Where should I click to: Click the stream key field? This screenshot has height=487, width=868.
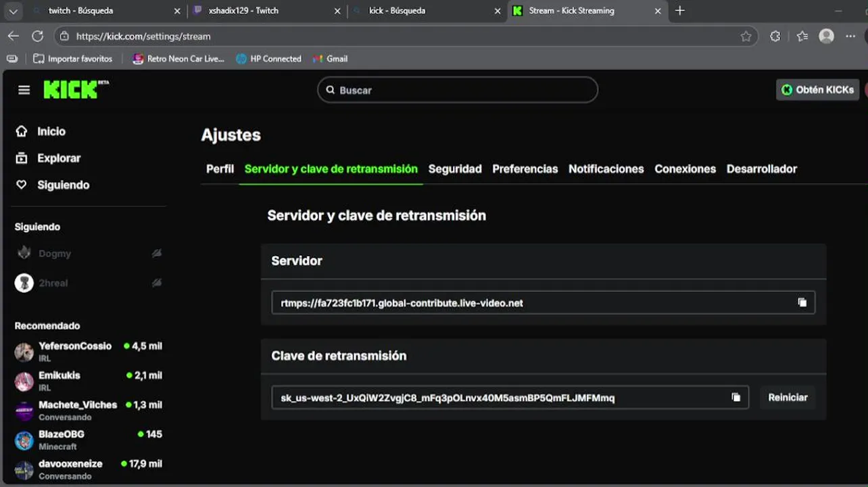tap(510, 397)
